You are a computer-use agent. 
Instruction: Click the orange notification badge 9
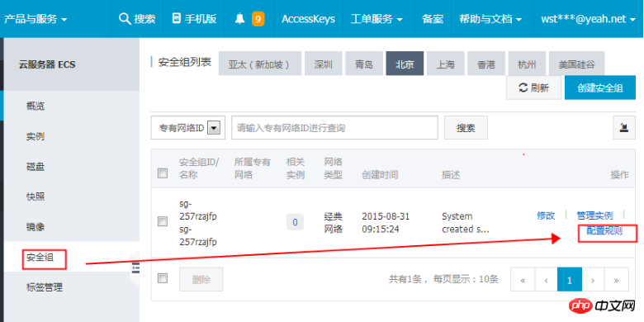(258, 19)
